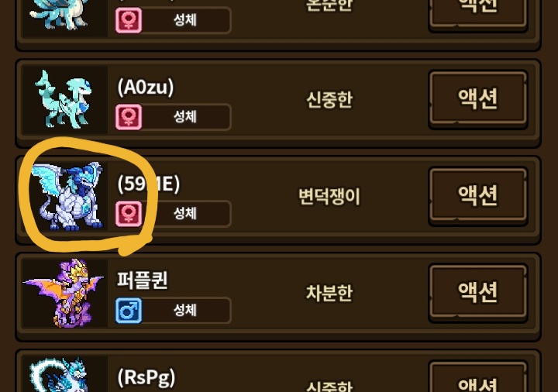Open the 액션 button for 퍼플퀸
Image resolution: width=558 pixels, height=392 pixels.
click(x=477, y=292)
